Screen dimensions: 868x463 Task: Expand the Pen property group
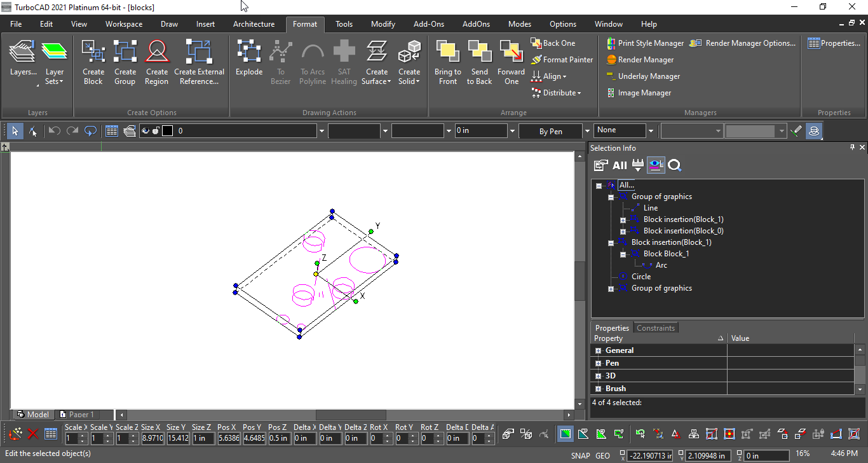[x=598, y=363]
